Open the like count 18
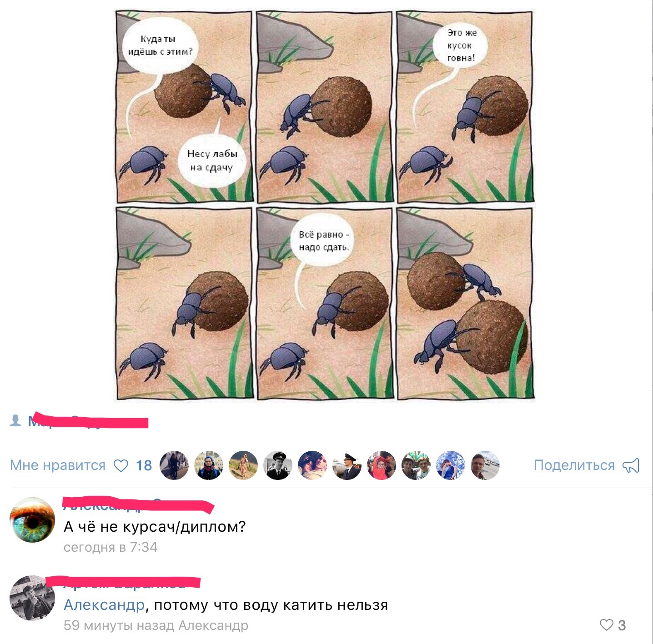 point(144,465)
